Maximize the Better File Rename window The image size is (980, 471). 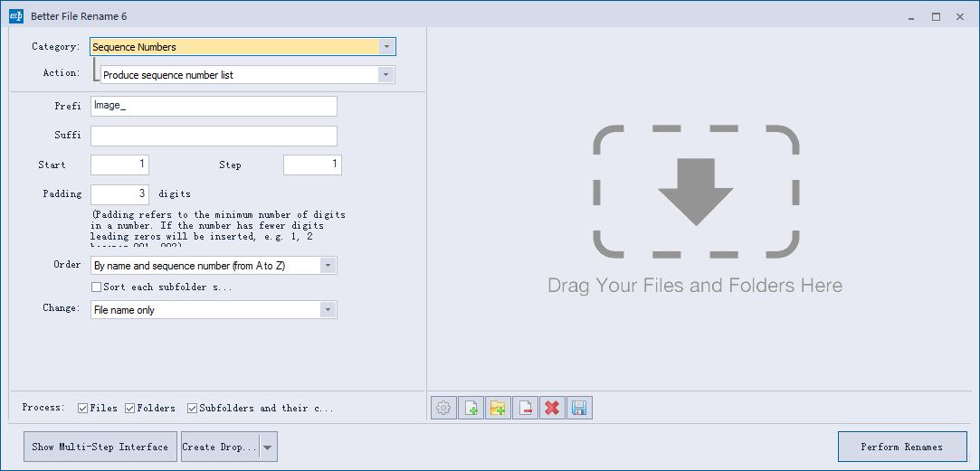936,17
